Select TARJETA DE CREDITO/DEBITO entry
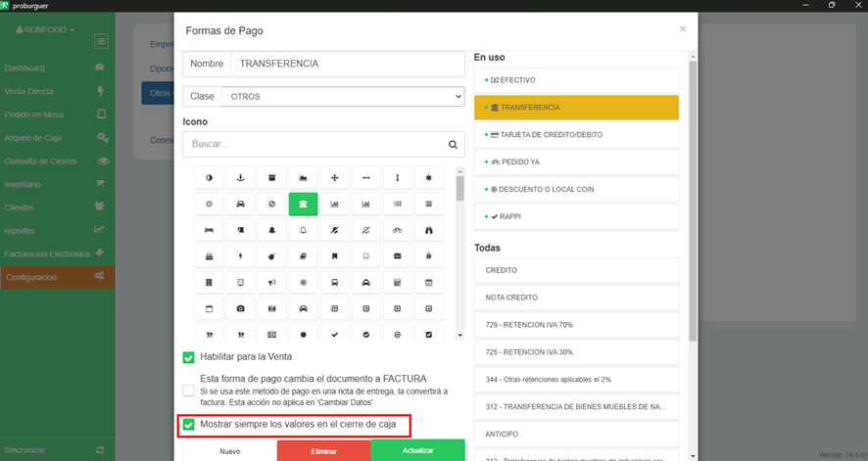Image resolution: width=868 pixels, height=461 pixels. point(576,134)
